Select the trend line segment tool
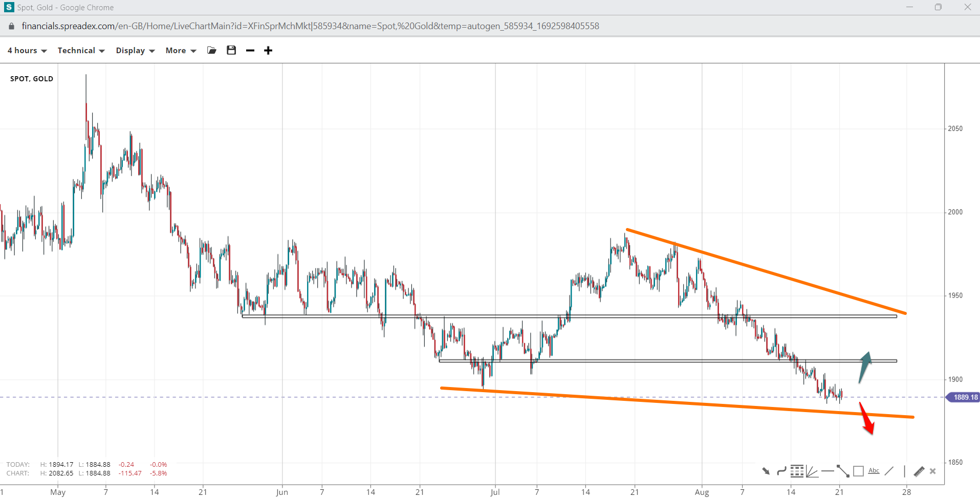The width and height of the screenshot is (980, 499). coord(843,471)
